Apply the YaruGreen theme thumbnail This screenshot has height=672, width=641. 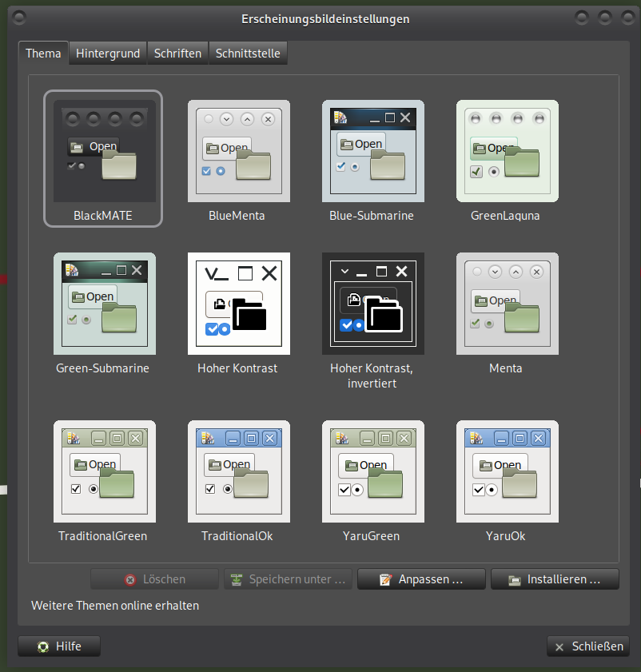372,471
